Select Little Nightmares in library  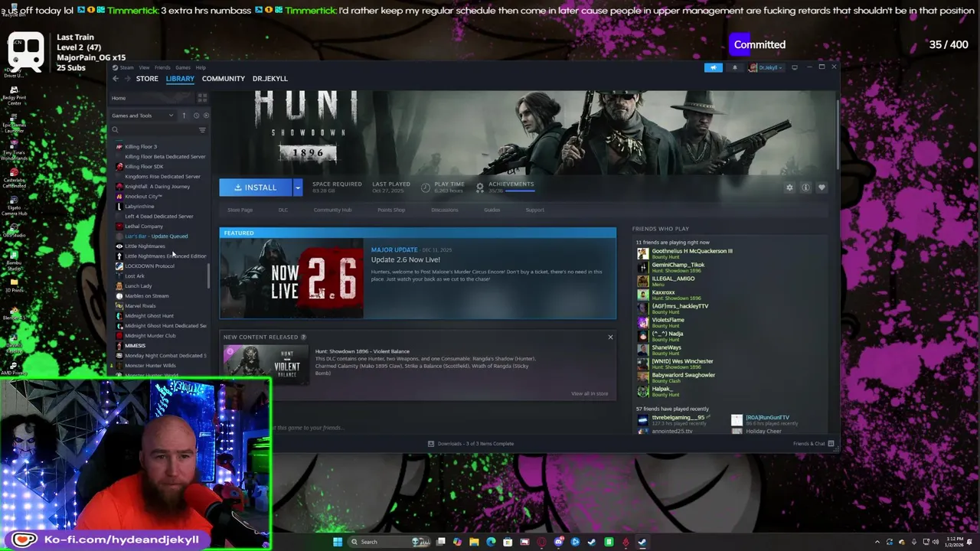(145, 246)
